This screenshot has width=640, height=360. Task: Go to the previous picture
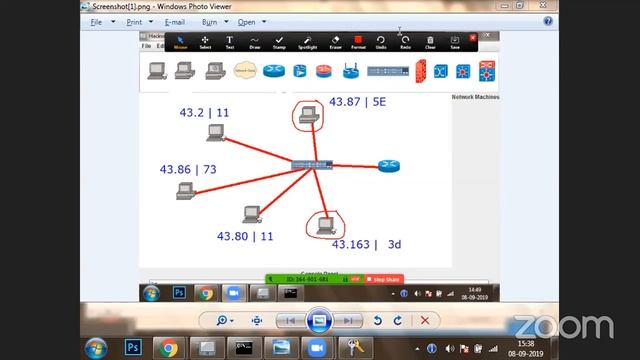tap(291, 321)
